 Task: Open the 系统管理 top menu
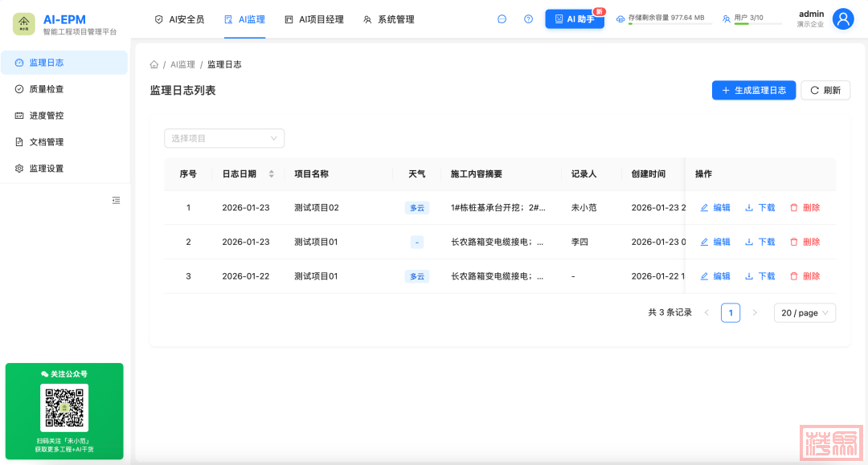tap(388, 19)
